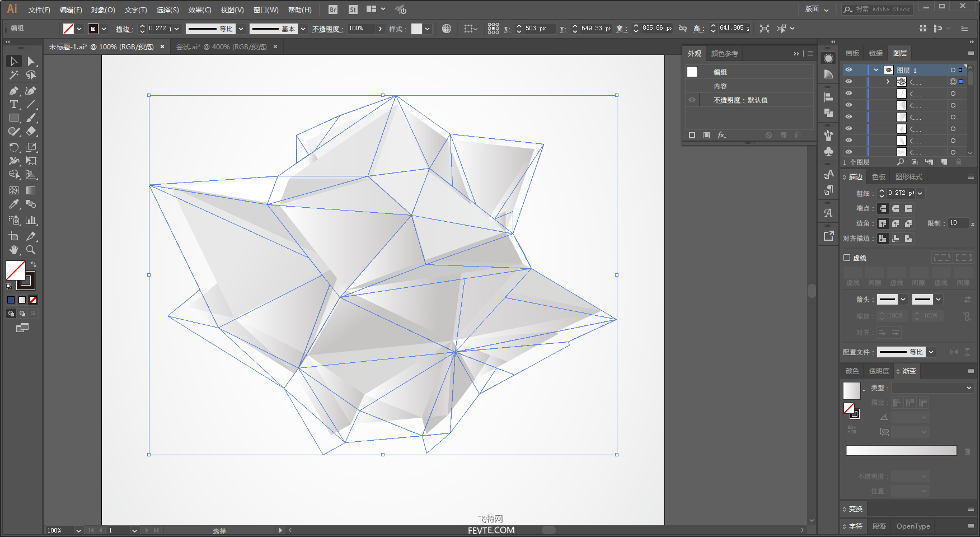
Task: Select the Selection tool (black arrow)
Action: coord(14,61)
